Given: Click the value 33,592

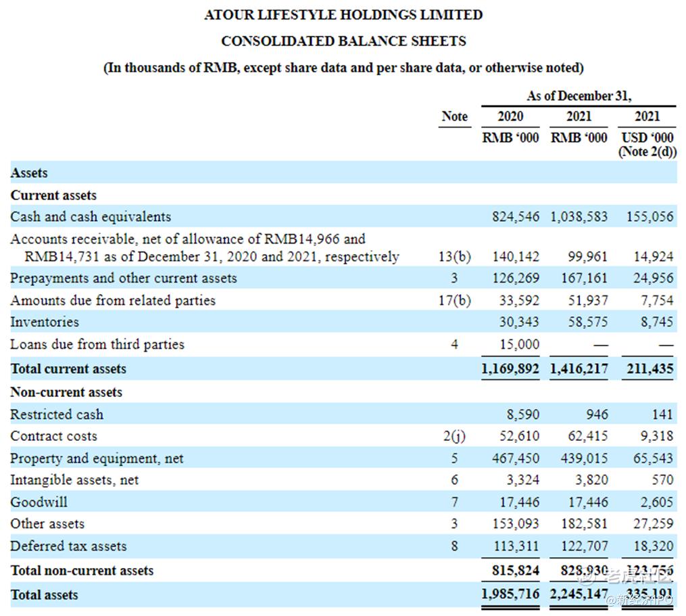Looking at the screenshot, I should 519,301.
